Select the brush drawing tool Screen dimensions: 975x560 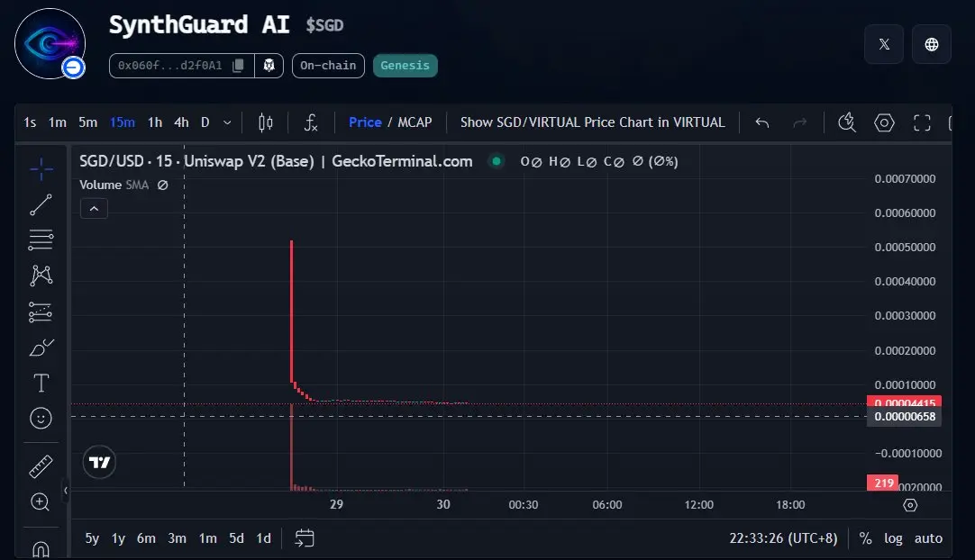41,348
